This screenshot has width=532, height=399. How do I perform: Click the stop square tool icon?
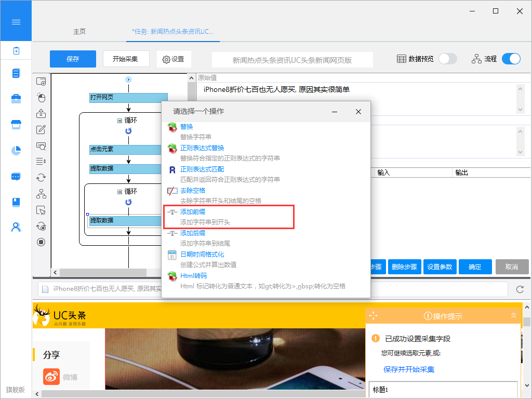point(41,242)
